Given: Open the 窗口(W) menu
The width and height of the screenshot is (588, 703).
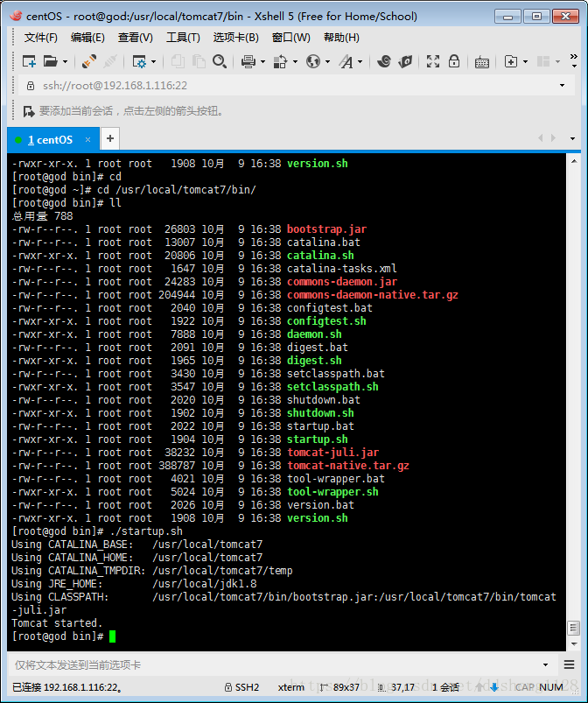Looking at the screenshot, I should [x=290, y=38].
